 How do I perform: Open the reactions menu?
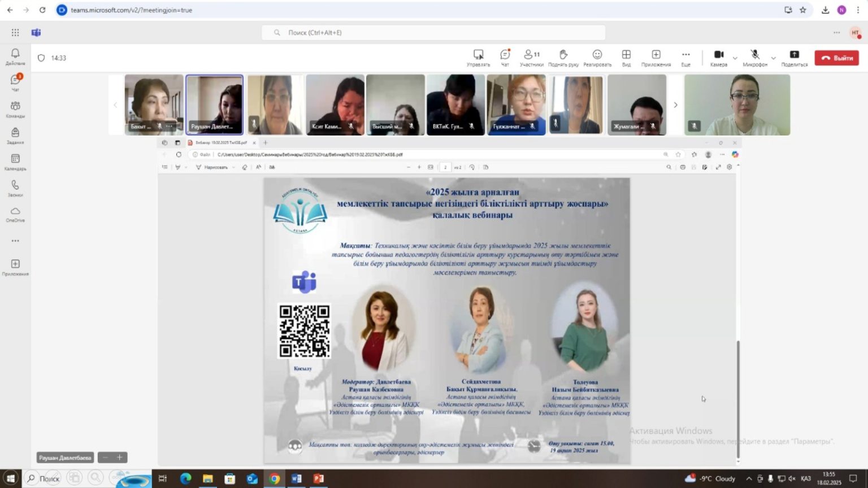pos(597,58)
